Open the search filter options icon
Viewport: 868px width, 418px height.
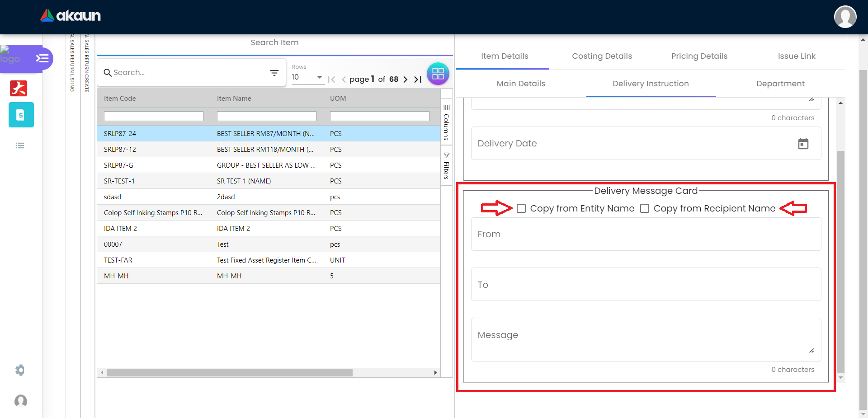(x=274, y=73)
